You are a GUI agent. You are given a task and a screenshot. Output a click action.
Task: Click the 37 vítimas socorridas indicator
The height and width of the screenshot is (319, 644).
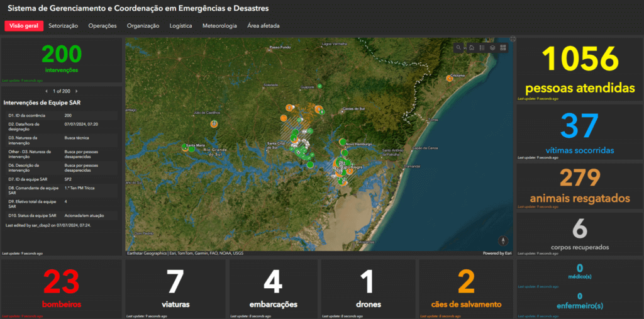tap(580, 132)
